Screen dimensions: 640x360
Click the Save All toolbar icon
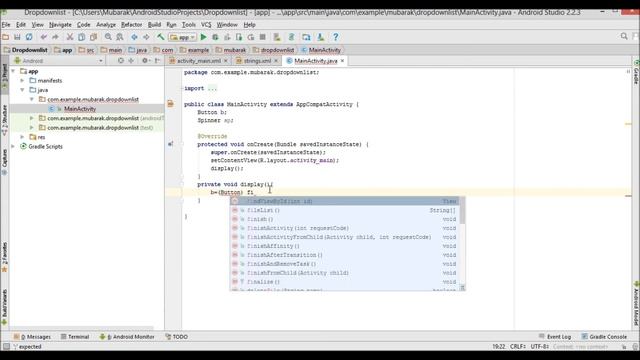17,37
